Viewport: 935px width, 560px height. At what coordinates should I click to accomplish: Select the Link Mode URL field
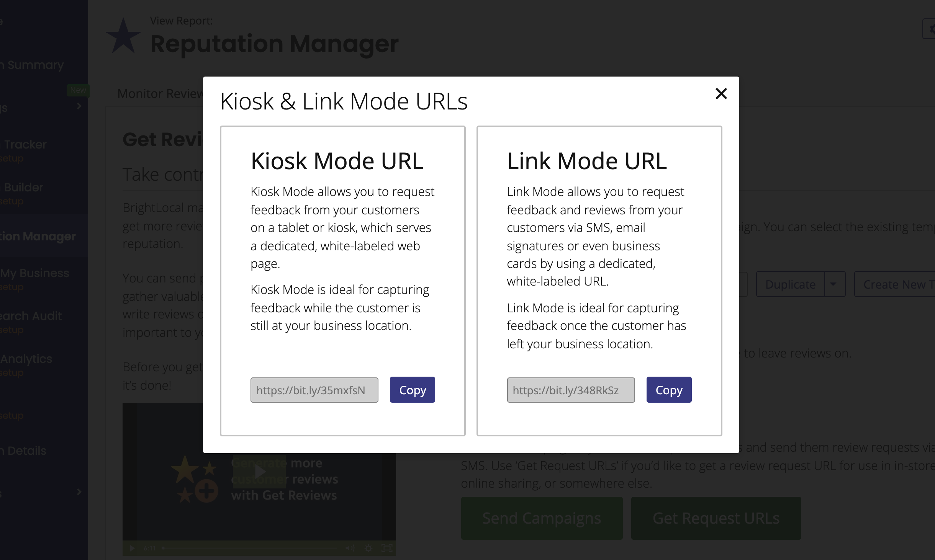[571, 390]
